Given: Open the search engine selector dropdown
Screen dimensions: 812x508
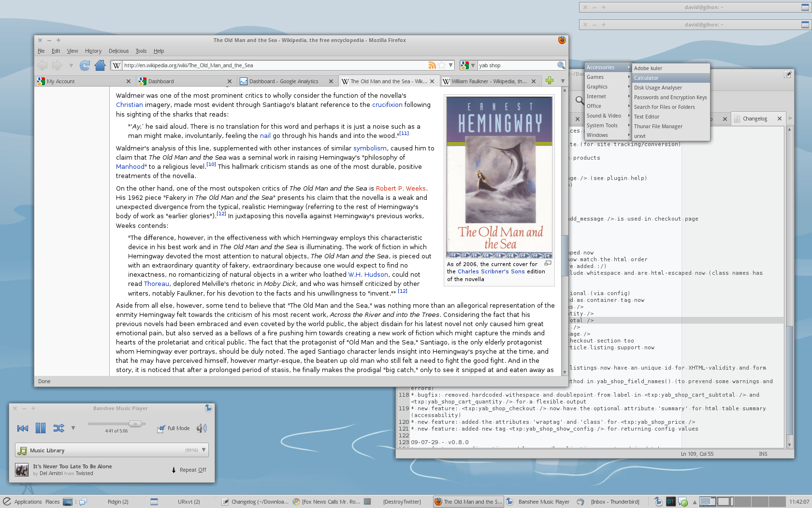Looking at the screenshot, I should [x=468, y=65].
